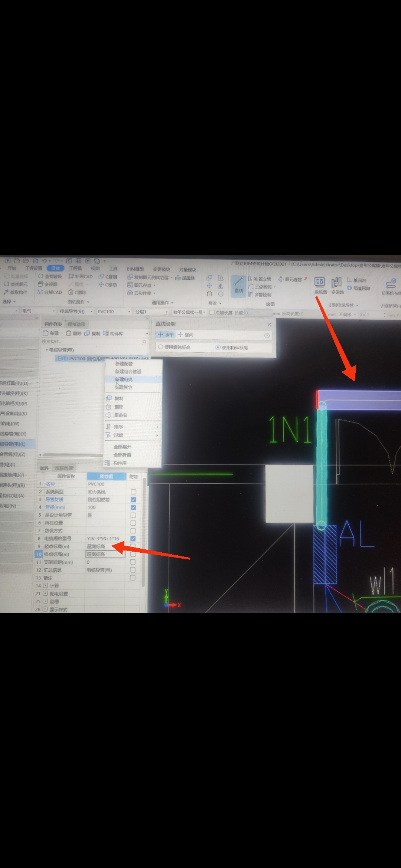Close the 直线绘制 panel

click(269, 325)
